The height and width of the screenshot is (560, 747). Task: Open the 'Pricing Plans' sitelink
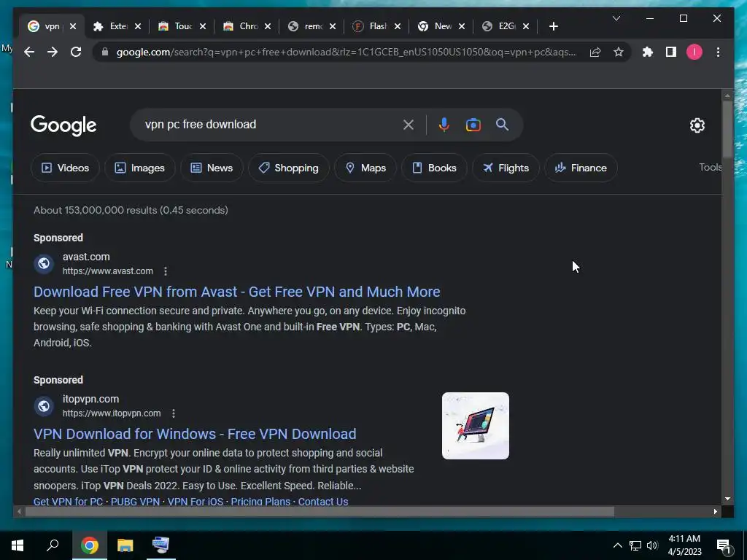[x=260, y=502]
